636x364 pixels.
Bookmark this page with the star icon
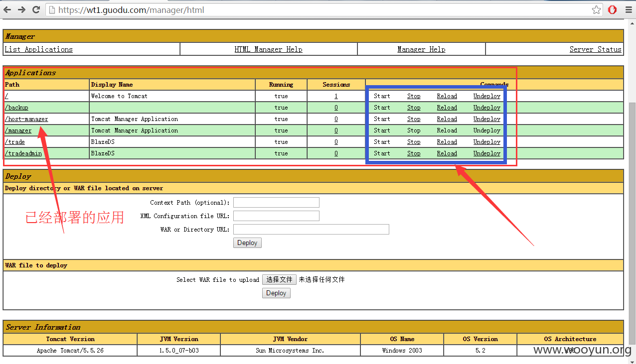[x=596, y=9]
